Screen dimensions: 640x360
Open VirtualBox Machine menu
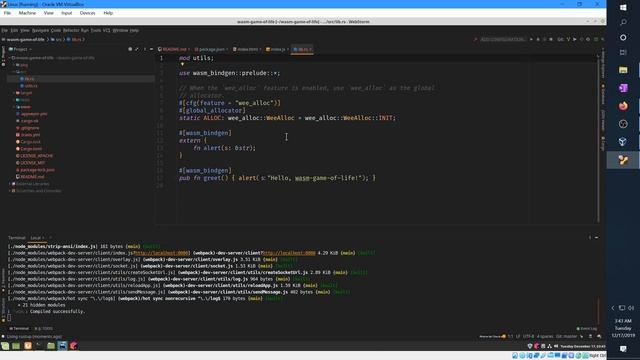27,13
